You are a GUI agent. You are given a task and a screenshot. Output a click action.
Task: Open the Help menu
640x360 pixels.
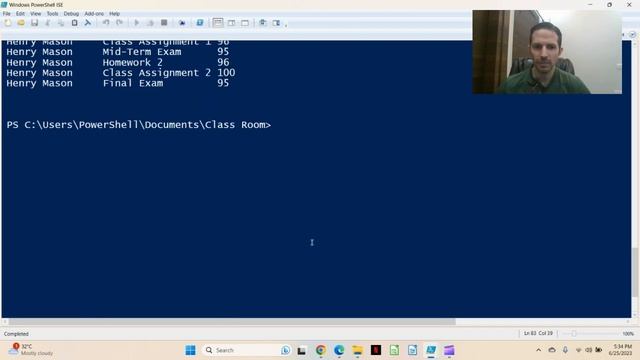pyautogui.click(x=114, y=13)
